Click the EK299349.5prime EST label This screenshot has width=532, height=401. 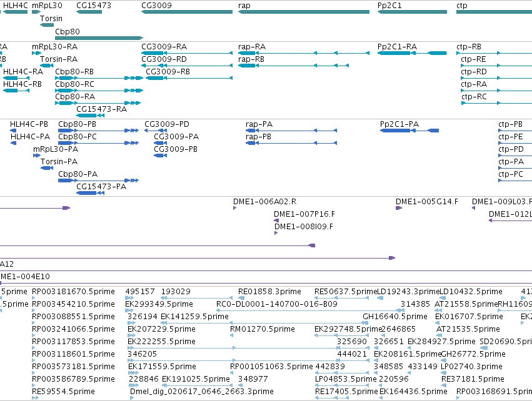click(x=159, y=304)
